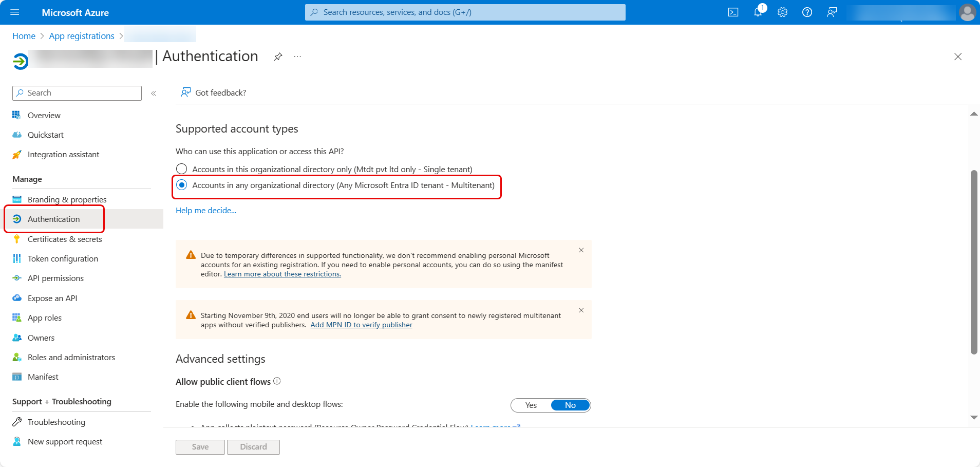This screenshot has width=980, height=467.
Task: Click the top bar feedback icon
Action: pos(832,12)
